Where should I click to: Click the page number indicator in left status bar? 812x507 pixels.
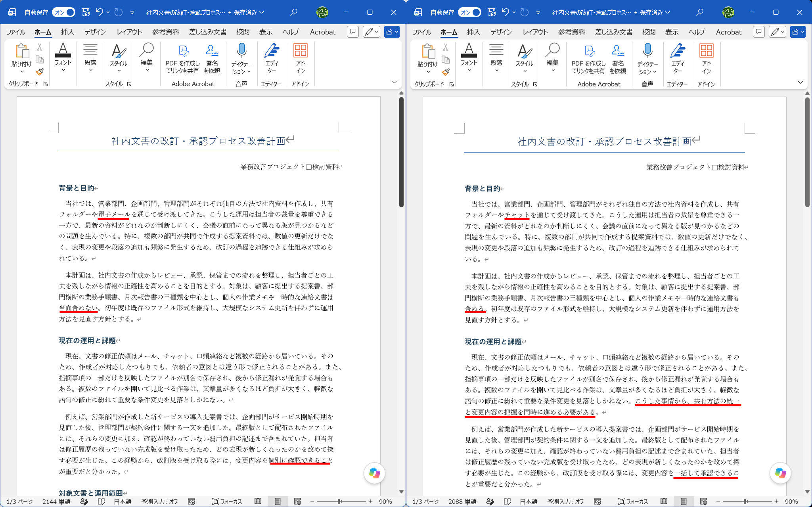pos(19,501)
